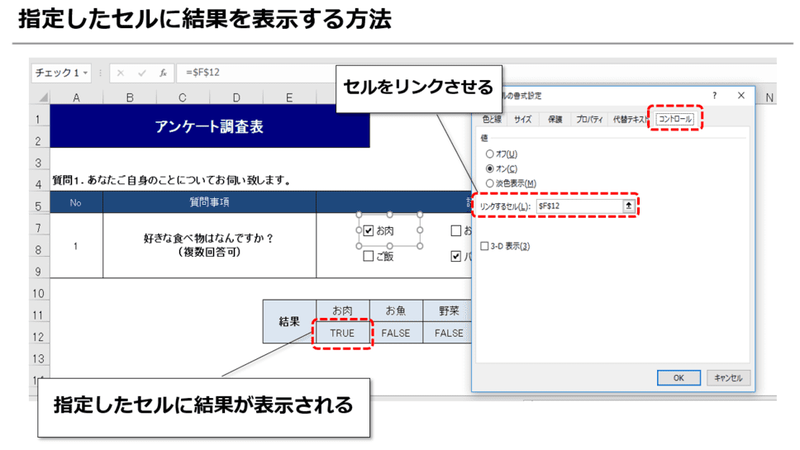
Task: Click the FALSE cell under お魚
Action: pyautogui.click(x=396, y=333)
